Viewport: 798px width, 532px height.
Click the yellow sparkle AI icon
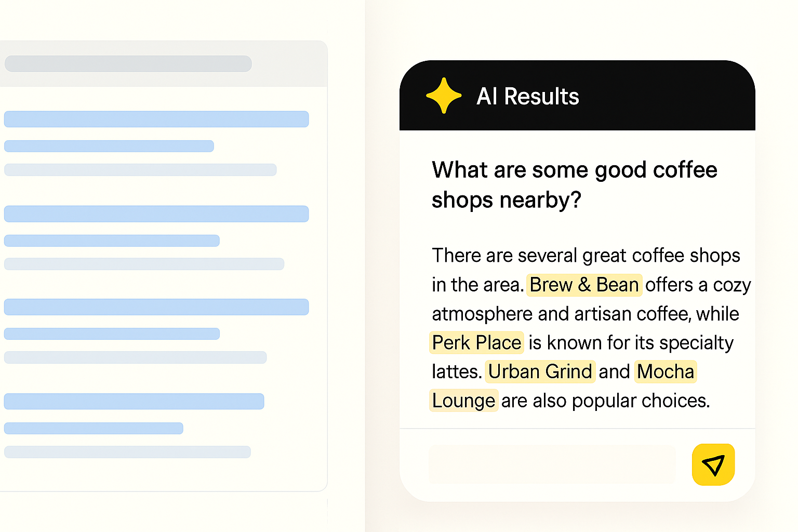[443, 96]
